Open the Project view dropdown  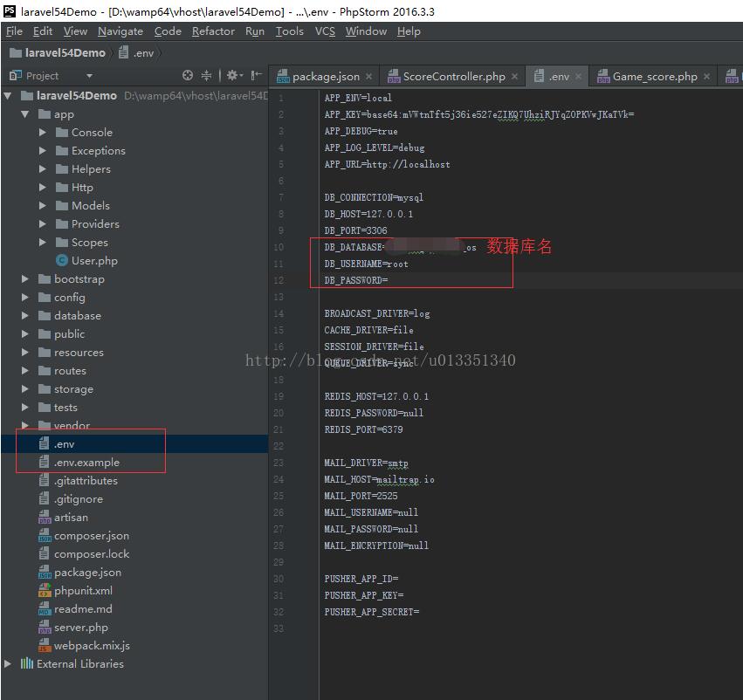point(90,76)
